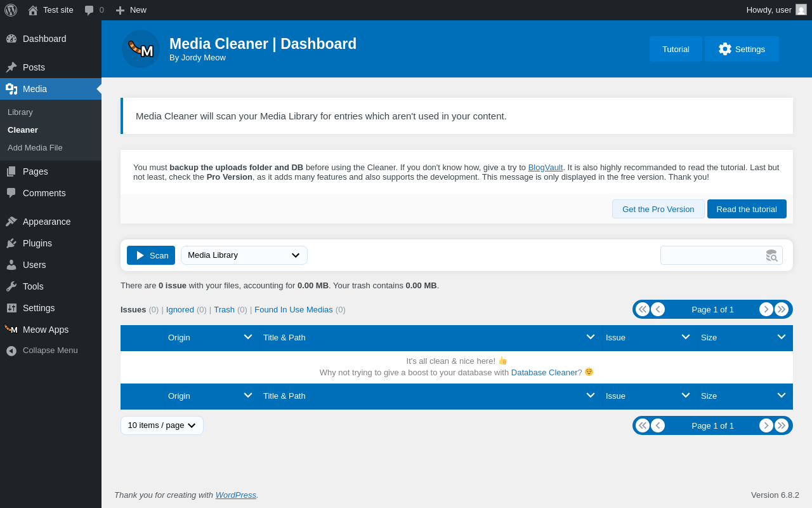Open Posts in sidebar
The width and height of the screenshot is (812, 508).
coord(51,67)
